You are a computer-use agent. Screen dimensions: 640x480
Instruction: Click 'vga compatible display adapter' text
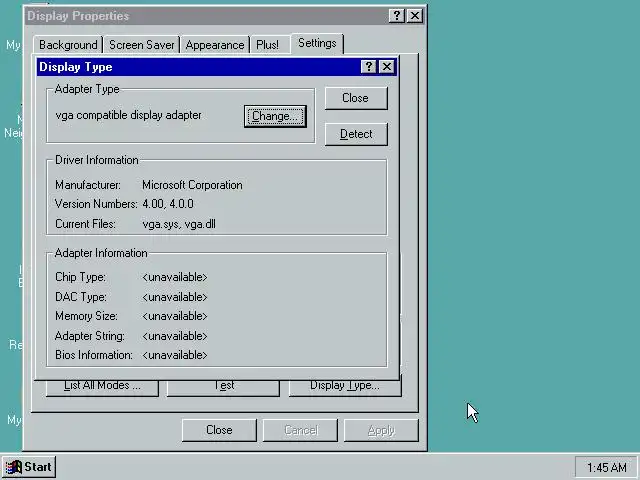pyautogui.click(x=128, y=116)
